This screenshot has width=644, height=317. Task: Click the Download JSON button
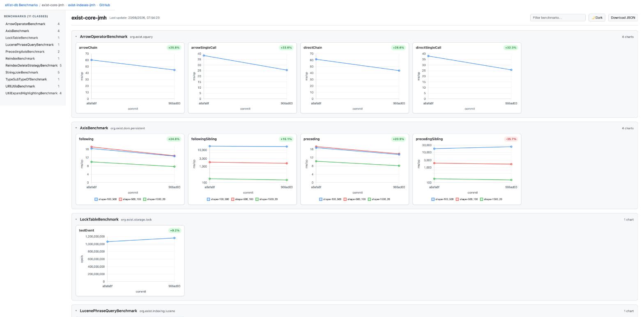[623, 18]
